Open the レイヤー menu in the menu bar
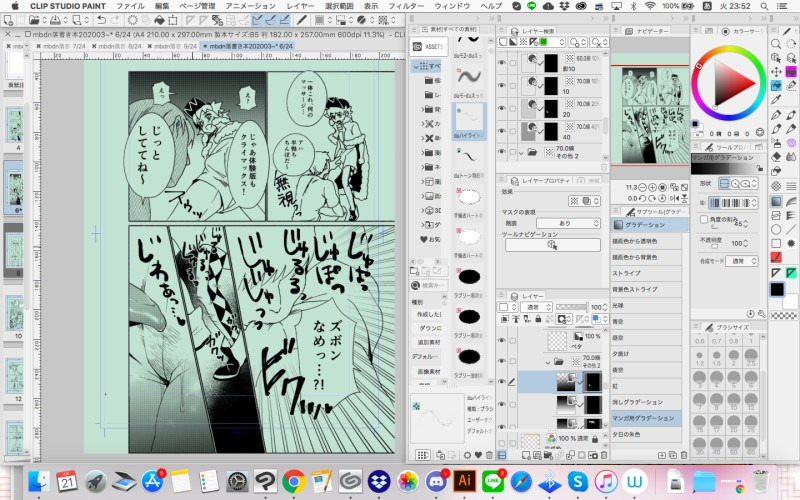Screen dimensions: 800x500 coord(300,6)
